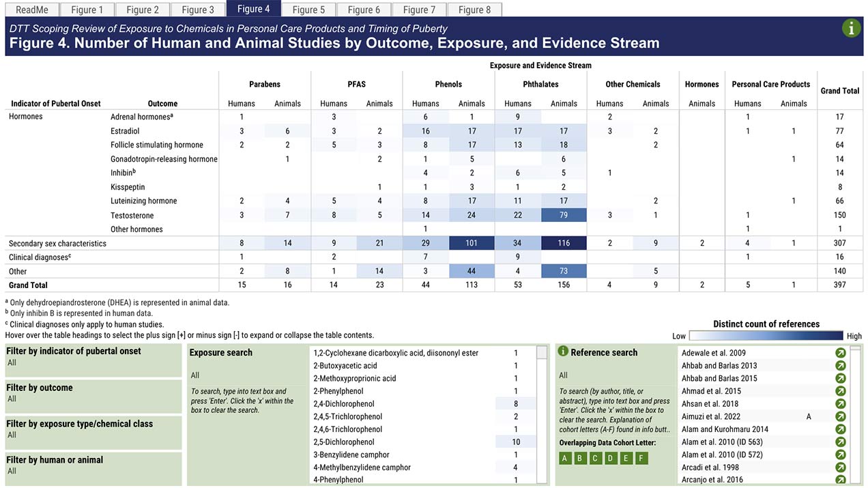The width and height of the screenshot is (868, 488).
Task: Open info icon beside Reference search
Action: pos(563,351)
